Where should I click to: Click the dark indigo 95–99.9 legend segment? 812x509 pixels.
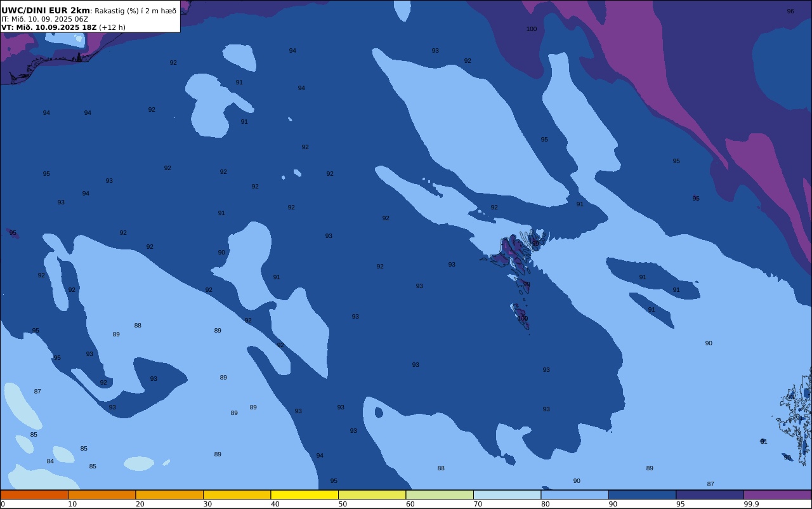[710, 494]
